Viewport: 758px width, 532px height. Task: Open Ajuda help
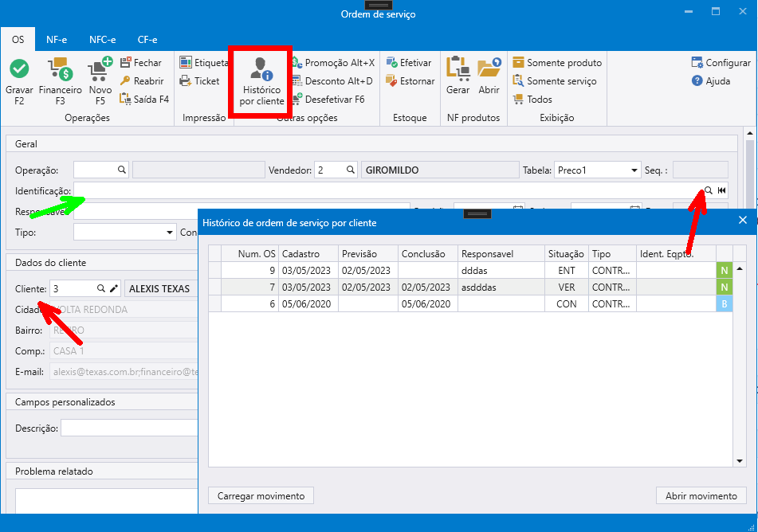(x=711, y=81)
